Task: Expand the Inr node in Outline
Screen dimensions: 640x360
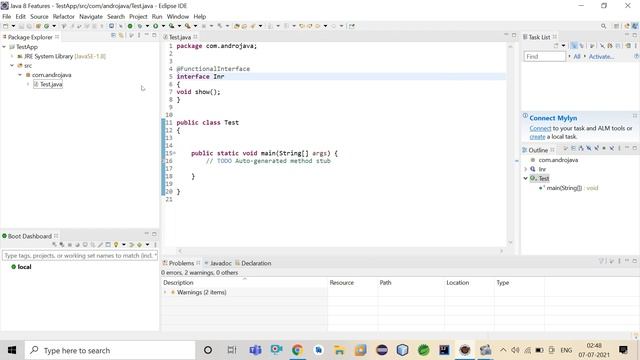Action: [x=526, y=169]
